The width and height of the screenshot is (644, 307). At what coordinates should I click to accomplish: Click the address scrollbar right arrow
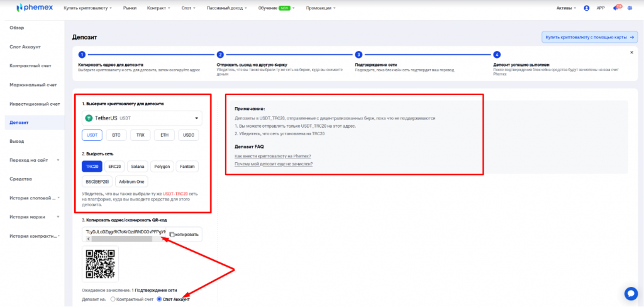163,238
